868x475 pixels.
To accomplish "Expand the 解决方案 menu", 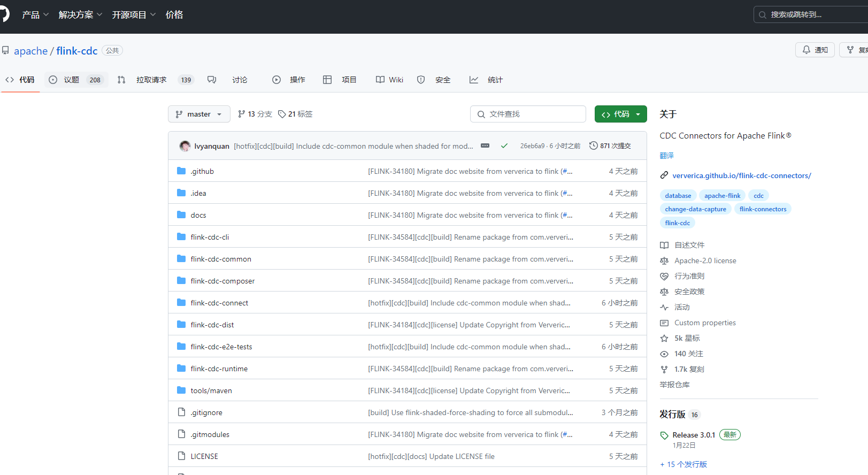I will [x=80, y=15].
